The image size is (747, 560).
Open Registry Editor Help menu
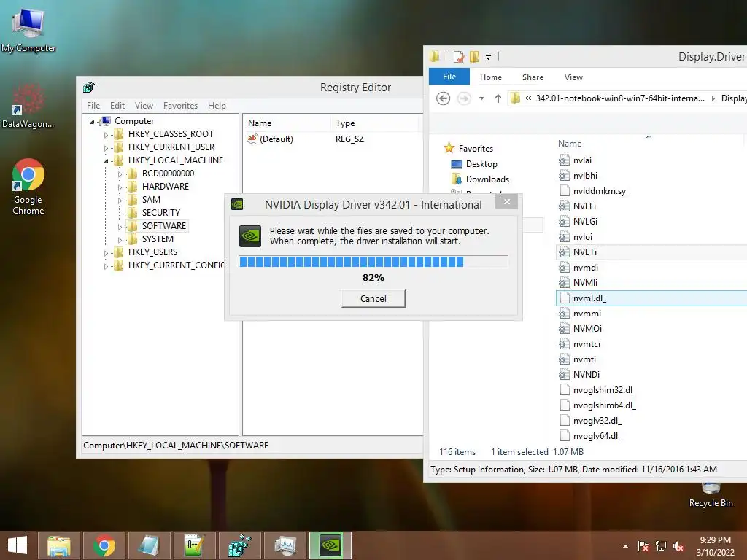217,106
